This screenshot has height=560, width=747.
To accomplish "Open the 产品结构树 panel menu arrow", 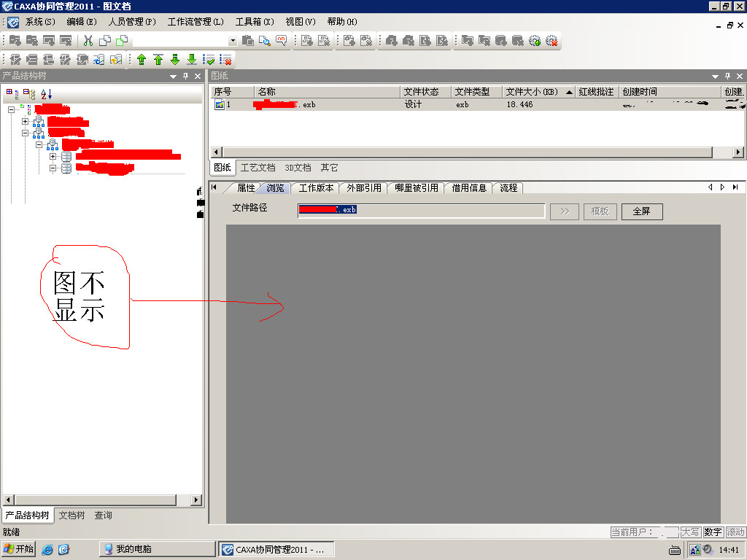I will [x=174, y=76].
